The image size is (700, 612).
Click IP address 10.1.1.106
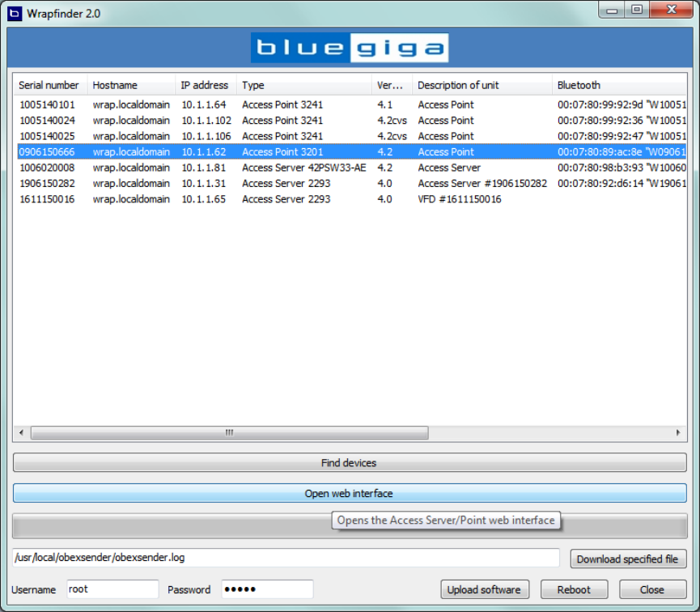pyautogui.click(x=206, y=136)
